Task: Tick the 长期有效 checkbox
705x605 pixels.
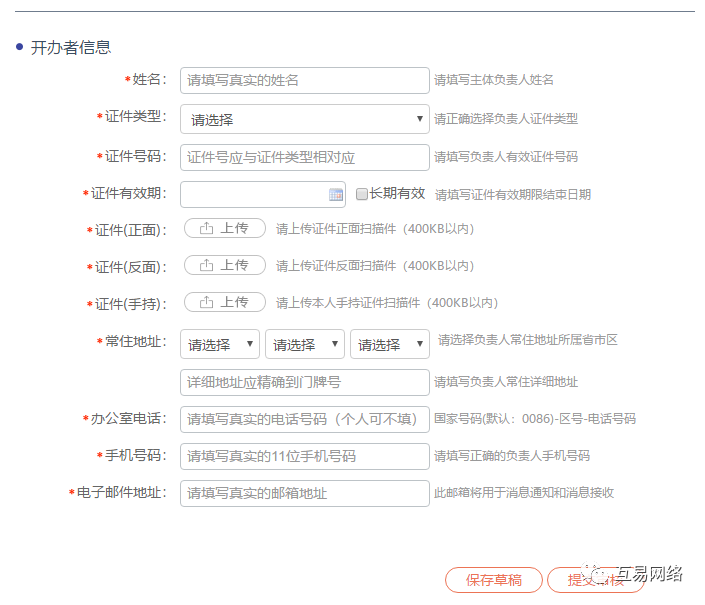Action: click(x=361, y=194)
